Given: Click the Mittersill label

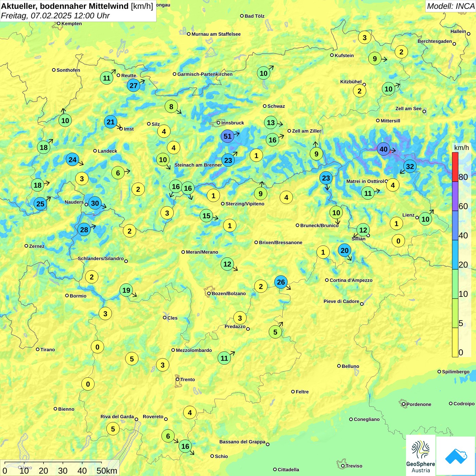Looking at the screenshot, I should coord(390,121).
